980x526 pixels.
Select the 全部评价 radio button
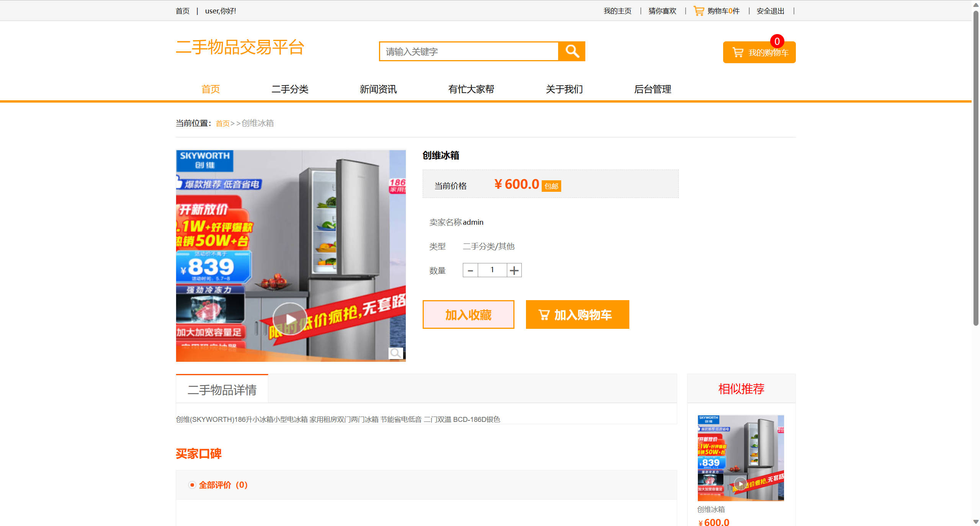(x=192, y=485)
